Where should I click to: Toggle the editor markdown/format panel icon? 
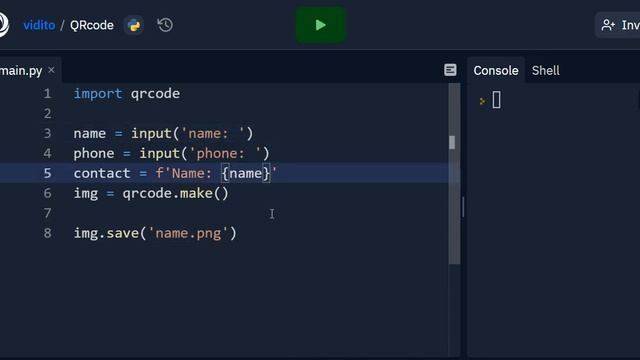pyautogui.click(x=450, y=70)
